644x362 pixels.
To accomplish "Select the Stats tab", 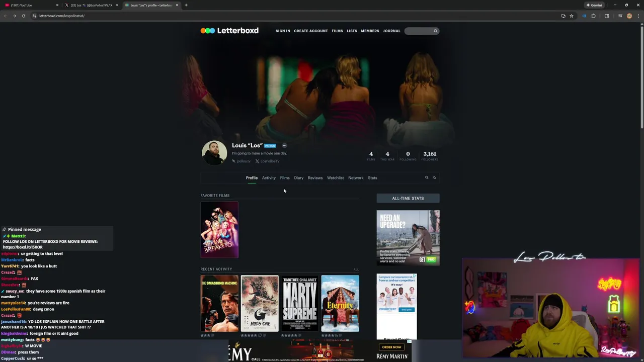I will click(372, 177).
